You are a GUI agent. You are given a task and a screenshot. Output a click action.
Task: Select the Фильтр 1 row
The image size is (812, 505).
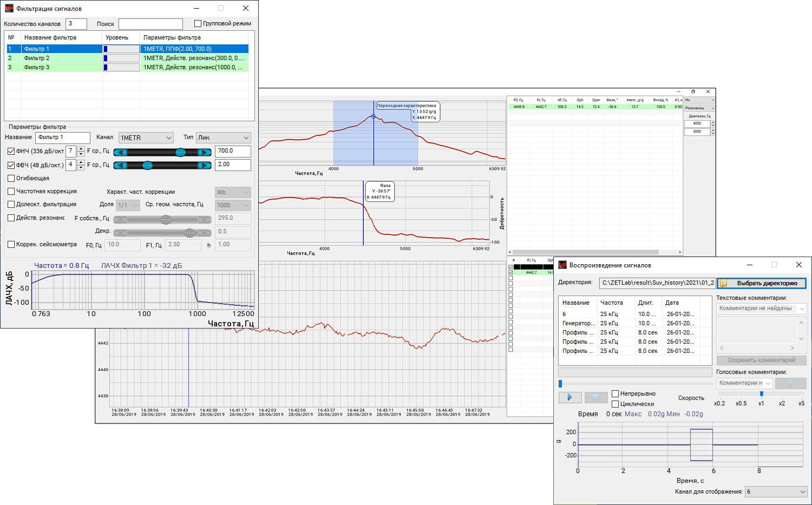click(x=127, y=49)
